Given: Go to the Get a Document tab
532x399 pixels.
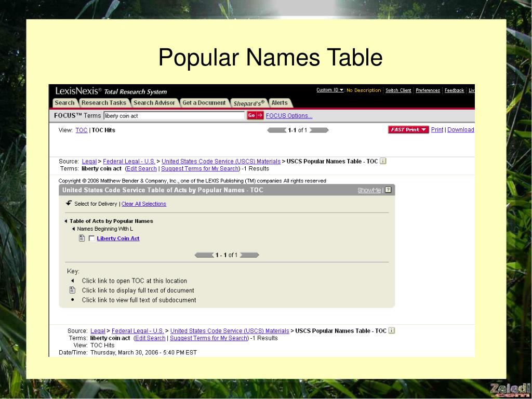Looking at the screenshot, I should [204, 103].
